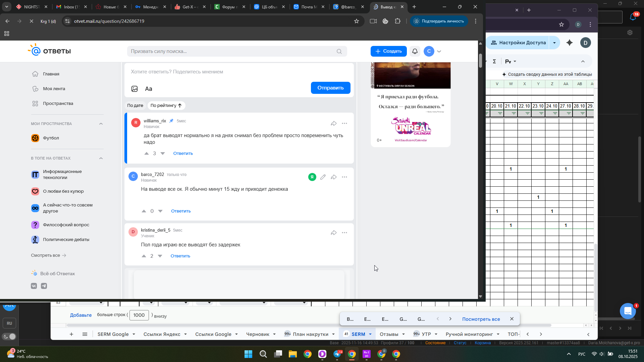Collapse the В топе на ответах section
This screenshot has height=362, width=644.
[x=101, y=158]
